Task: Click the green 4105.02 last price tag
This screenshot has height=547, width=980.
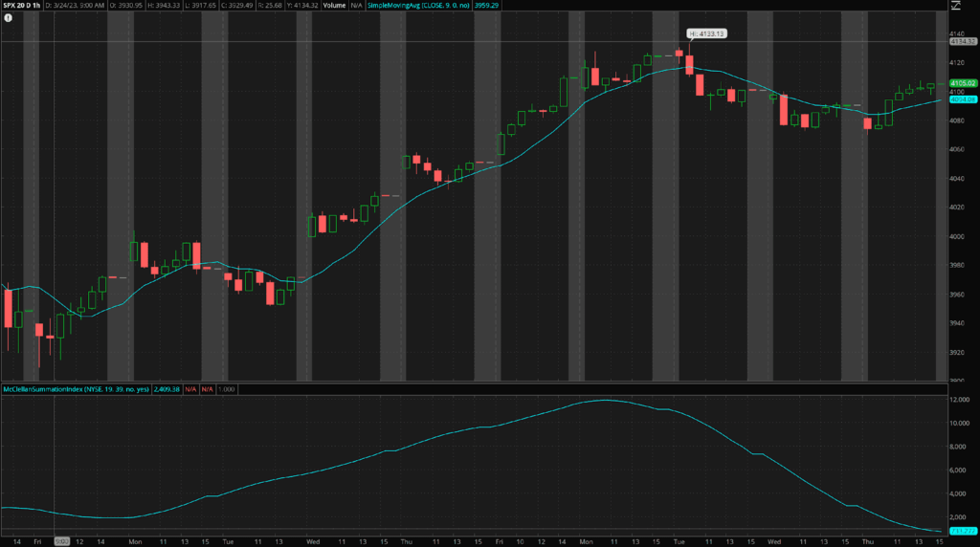Action: 963,83
